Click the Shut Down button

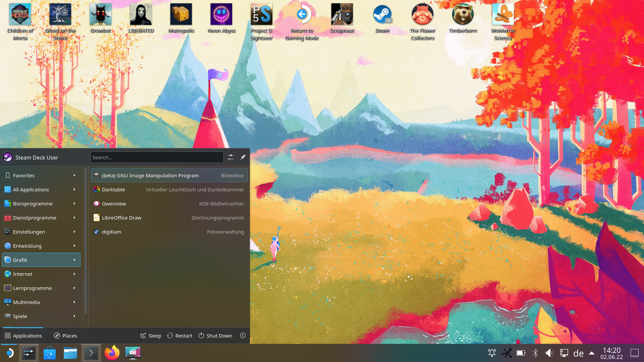click(215, 336)
